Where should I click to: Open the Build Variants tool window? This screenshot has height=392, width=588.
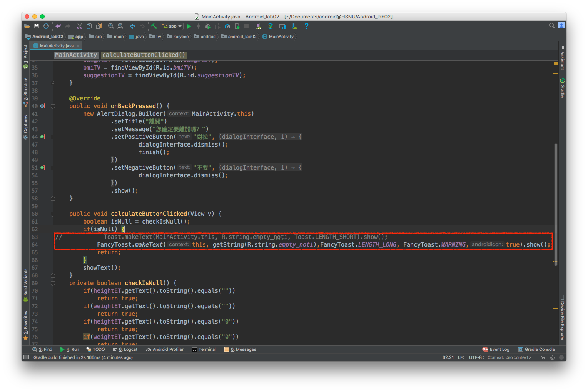[x=26, y=285]
